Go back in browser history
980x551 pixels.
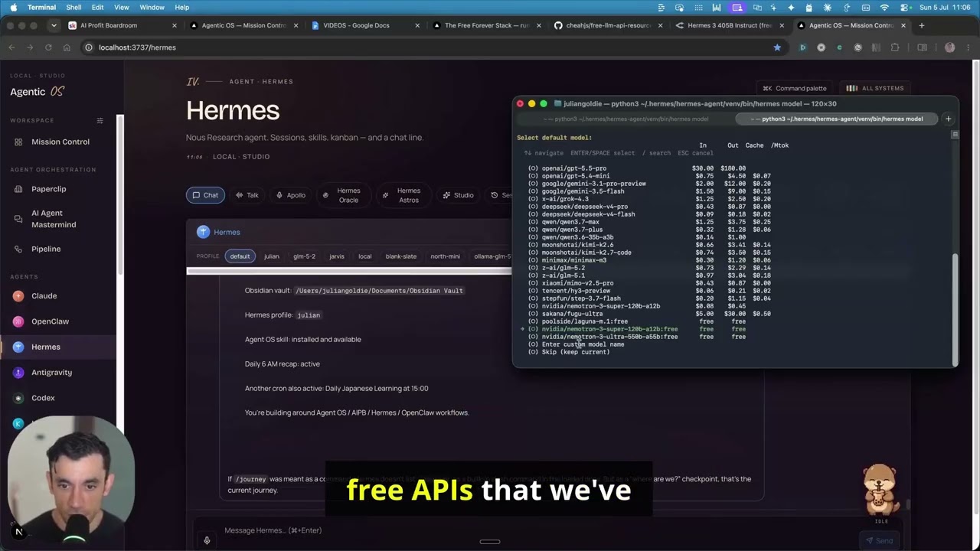(11, 47)
